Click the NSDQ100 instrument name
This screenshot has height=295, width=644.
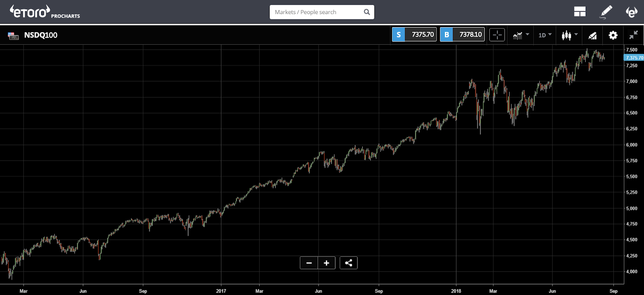click(x=41, y=35)
